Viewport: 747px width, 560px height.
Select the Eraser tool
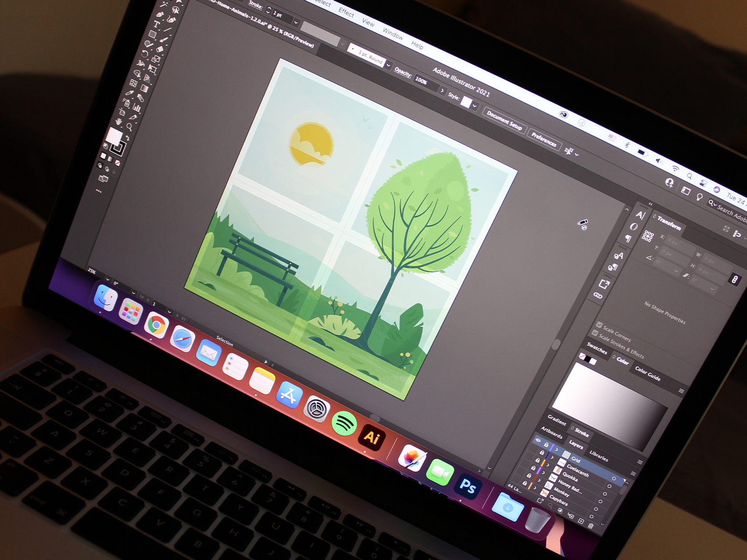pyautogui.click(x=160, y=49)
